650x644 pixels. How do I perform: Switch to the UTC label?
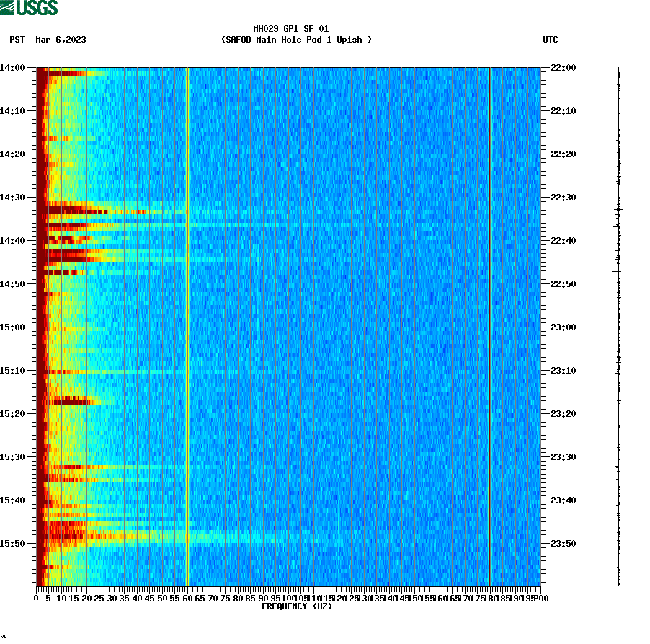(x=552, y=40)
